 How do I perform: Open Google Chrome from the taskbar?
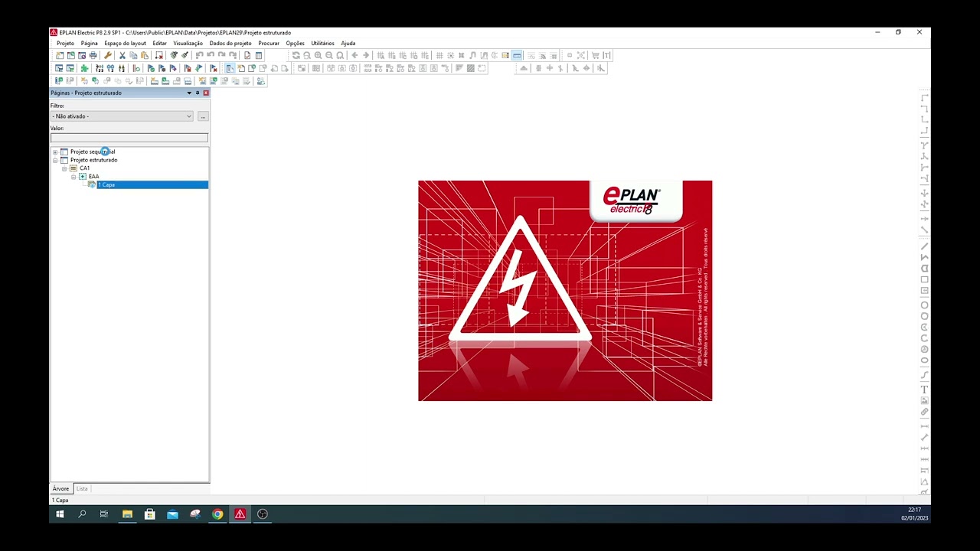click(x=217, y=514)
